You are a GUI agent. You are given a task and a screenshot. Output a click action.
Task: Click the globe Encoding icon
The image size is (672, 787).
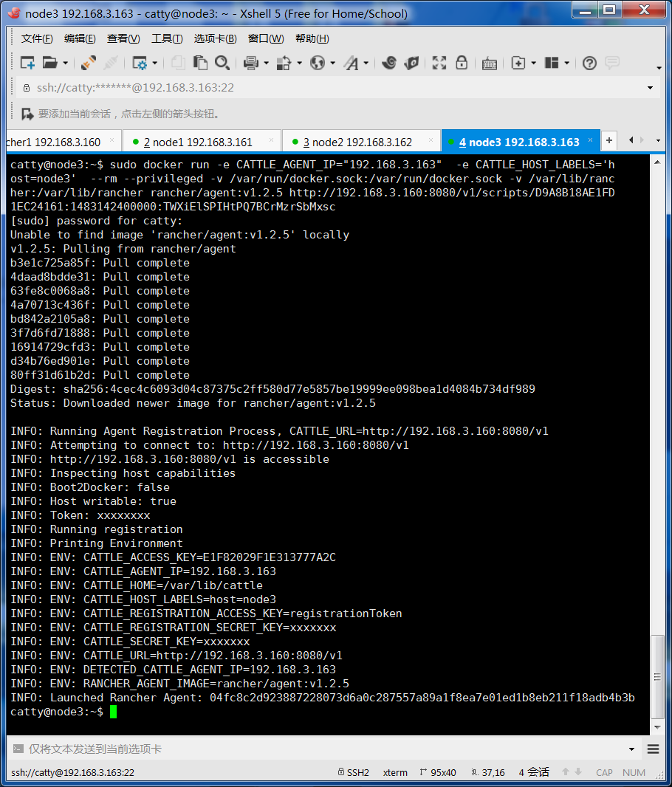click(318, 63)
